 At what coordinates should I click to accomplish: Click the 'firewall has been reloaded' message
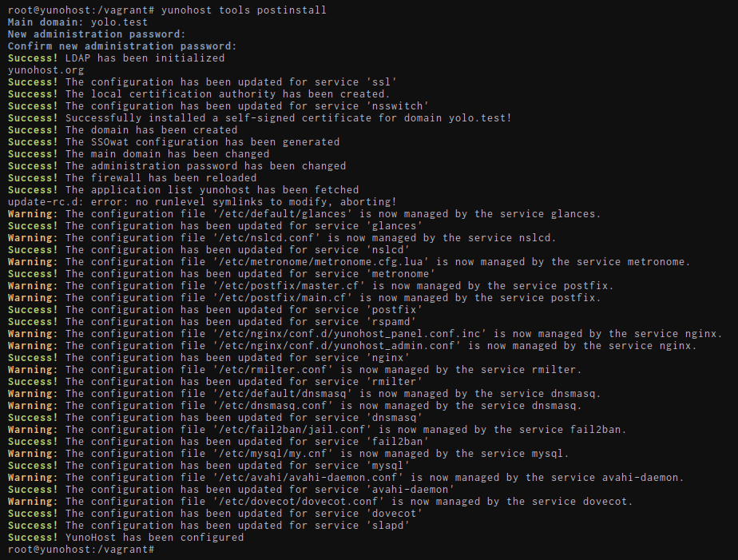click(x=161, y=177)
